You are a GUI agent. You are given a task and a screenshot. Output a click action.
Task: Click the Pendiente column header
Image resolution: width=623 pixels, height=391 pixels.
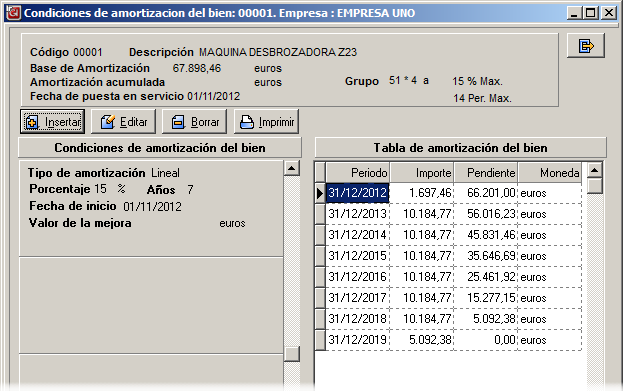[x=486, y=173]
